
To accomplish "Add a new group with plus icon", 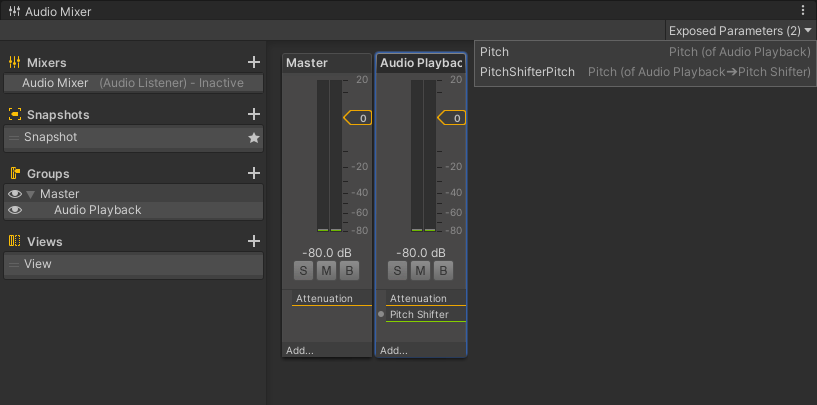I will (x=254, y=173).
